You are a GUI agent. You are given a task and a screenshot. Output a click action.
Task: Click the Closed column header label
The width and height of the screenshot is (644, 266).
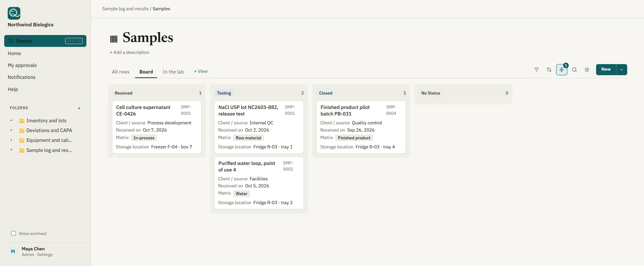point(325,93)
